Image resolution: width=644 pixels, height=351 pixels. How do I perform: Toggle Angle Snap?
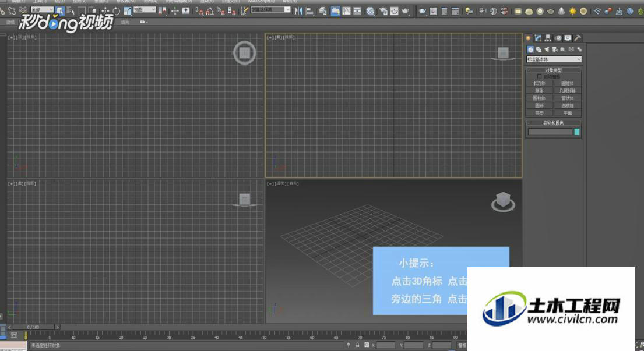tap(209, 12)
